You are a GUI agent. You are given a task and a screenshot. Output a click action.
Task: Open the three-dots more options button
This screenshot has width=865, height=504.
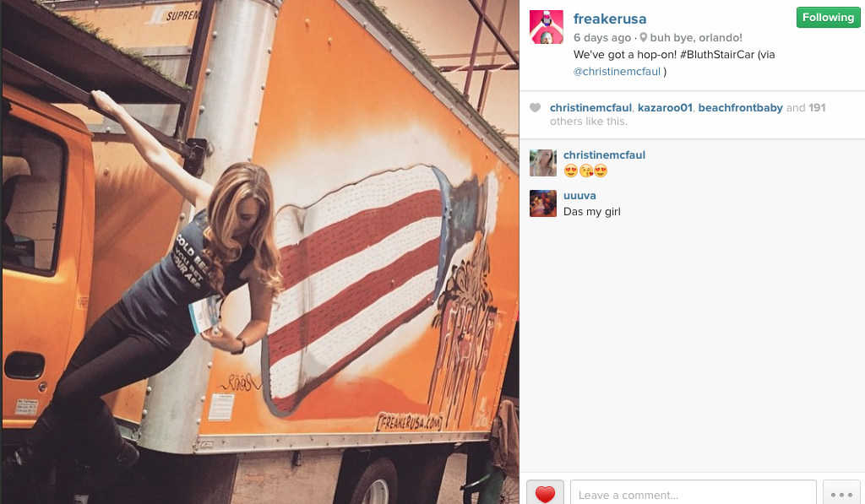pyautogui.click(x=841, y=492)
